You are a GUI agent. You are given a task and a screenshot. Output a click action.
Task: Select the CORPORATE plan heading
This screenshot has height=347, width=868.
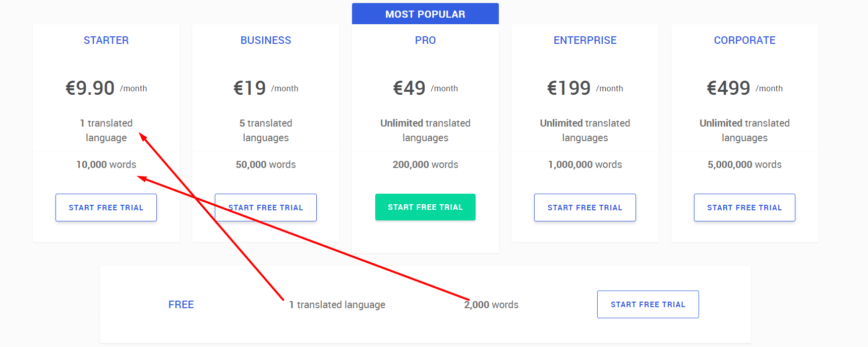(x=744, y=40)
